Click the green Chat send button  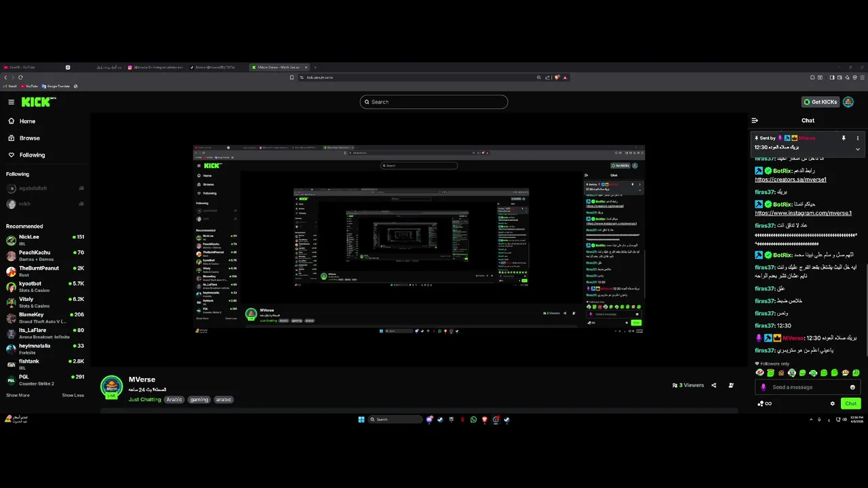click(850, 403)
